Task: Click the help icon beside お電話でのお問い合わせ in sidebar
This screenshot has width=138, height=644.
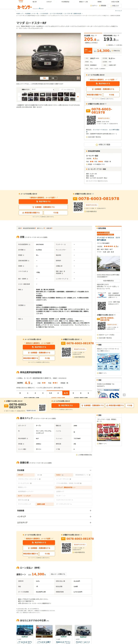Action: 106,104
